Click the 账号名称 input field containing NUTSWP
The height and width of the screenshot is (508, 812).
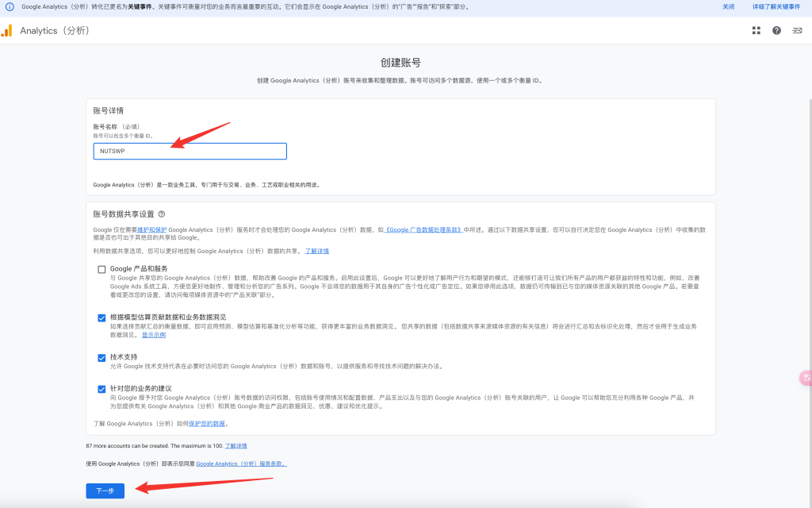point(190,152)
